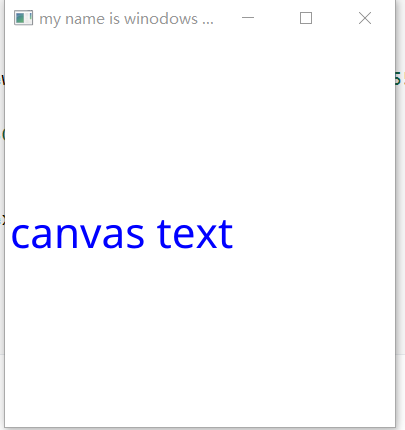Close the window
The height and width of the screenshot is (430, 405).
365,18
